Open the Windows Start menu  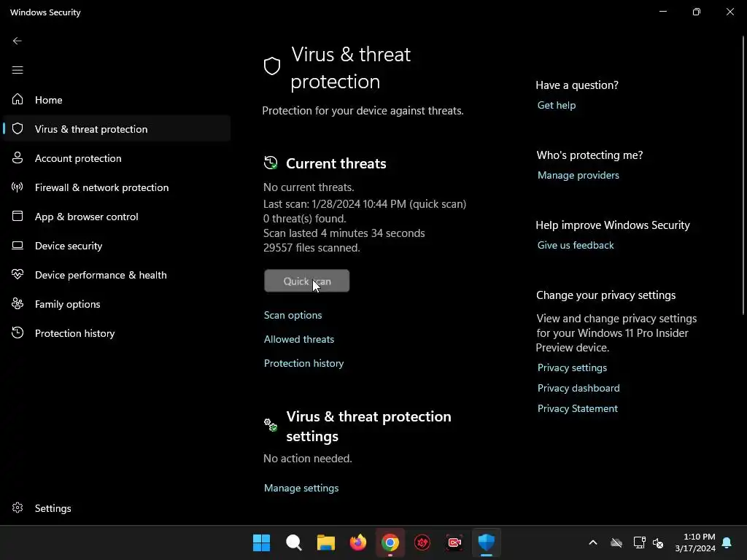(262, 542)
